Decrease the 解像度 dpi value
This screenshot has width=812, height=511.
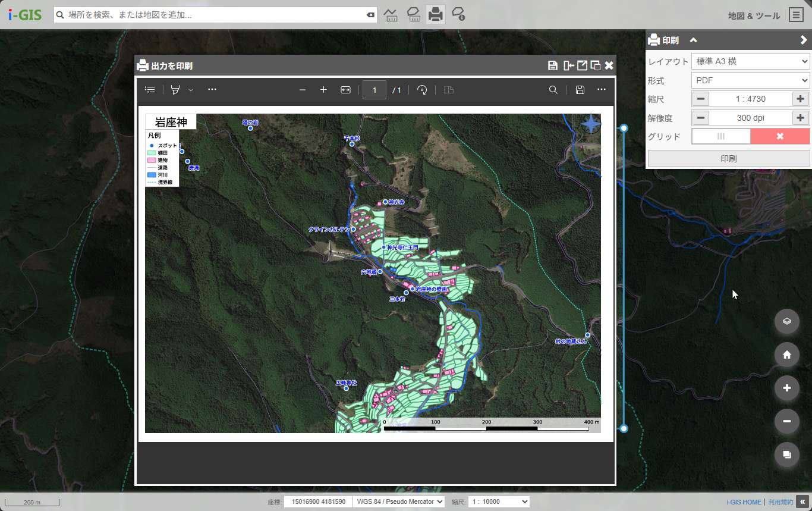(x=701, y=118)
